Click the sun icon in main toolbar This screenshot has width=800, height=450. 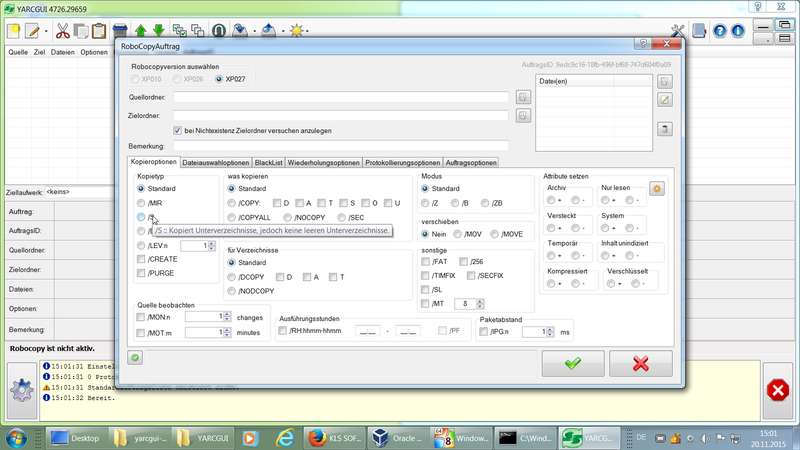pyautogui.click(x=298, y=31)
